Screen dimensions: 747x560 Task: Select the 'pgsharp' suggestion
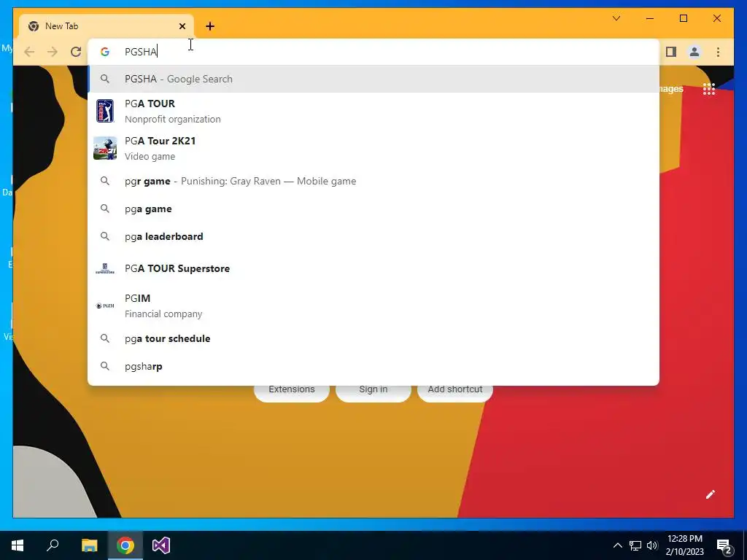(x=373, y=366)
